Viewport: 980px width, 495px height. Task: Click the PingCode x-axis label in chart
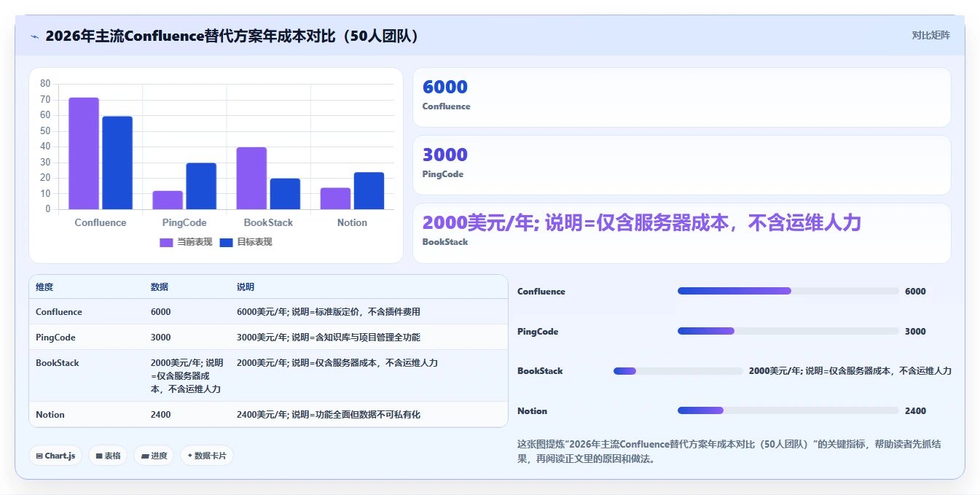click(x=184, y=222)
